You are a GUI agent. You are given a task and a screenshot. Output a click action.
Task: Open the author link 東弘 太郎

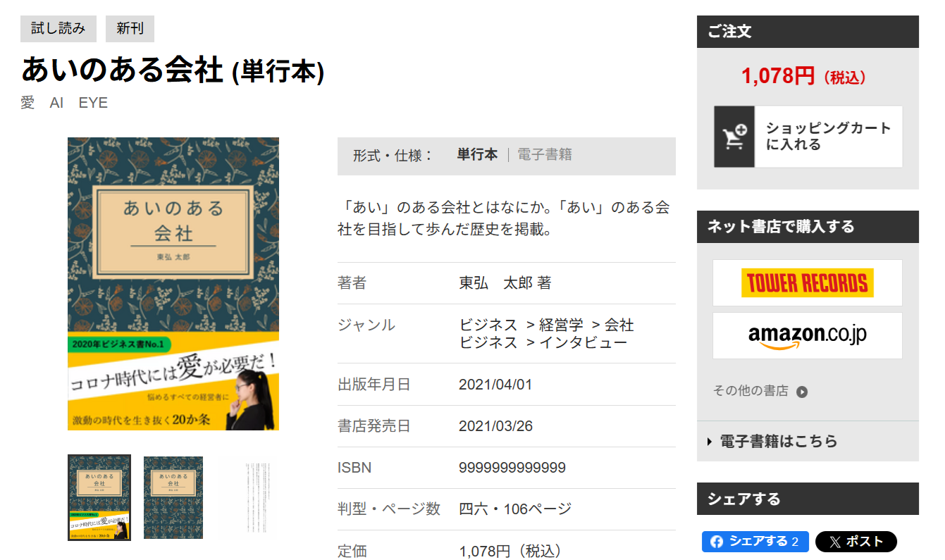495,283
